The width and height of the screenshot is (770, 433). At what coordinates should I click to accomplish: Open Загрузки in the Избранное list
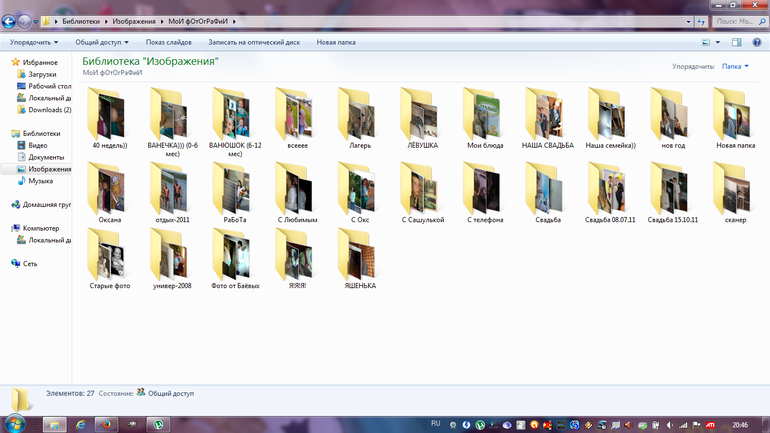pos(42,74)
